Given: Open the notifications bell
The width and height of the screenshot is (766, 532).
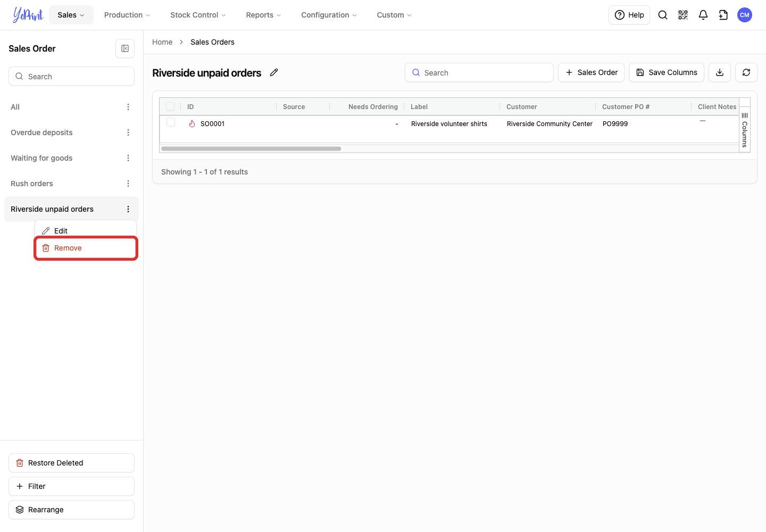Looking at the screenshot, I should [x=703, y=15].
